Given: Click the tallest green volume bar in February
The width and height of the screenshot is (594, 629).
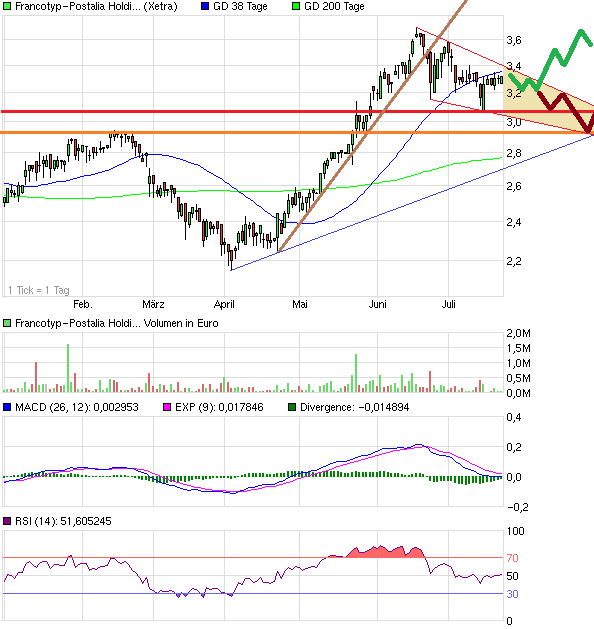Looking at the screenshot, I should tap(68, 368).
